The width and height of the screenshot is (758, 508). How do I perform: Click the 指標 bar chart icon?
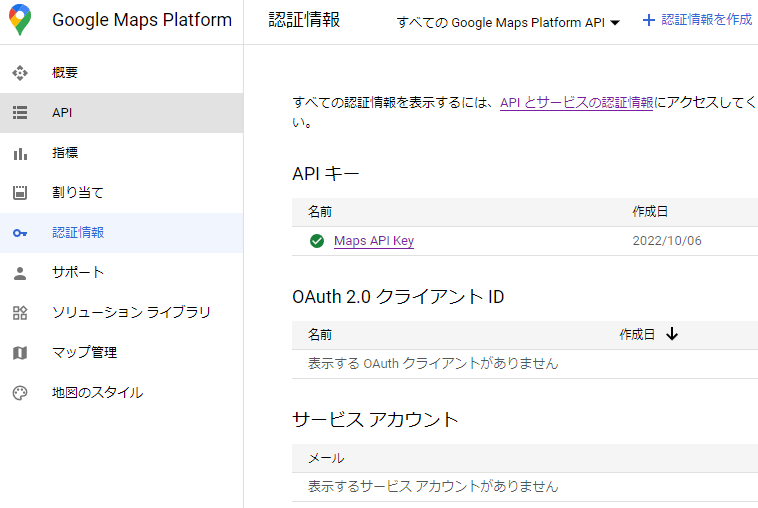[20, 153]
